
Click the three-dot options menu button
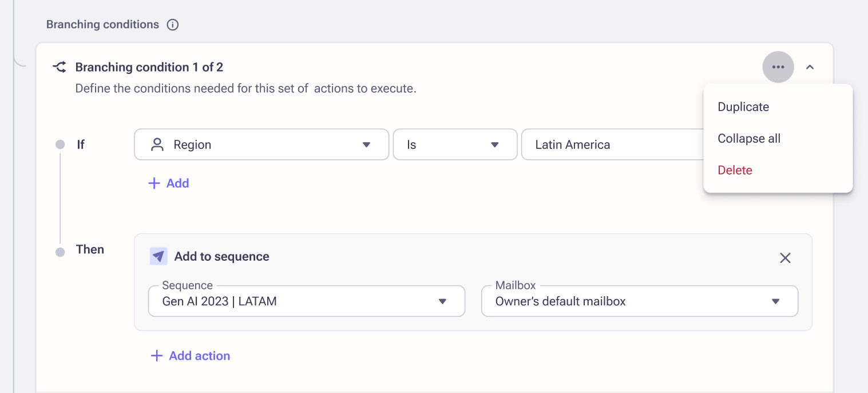[x=778, y=66]
